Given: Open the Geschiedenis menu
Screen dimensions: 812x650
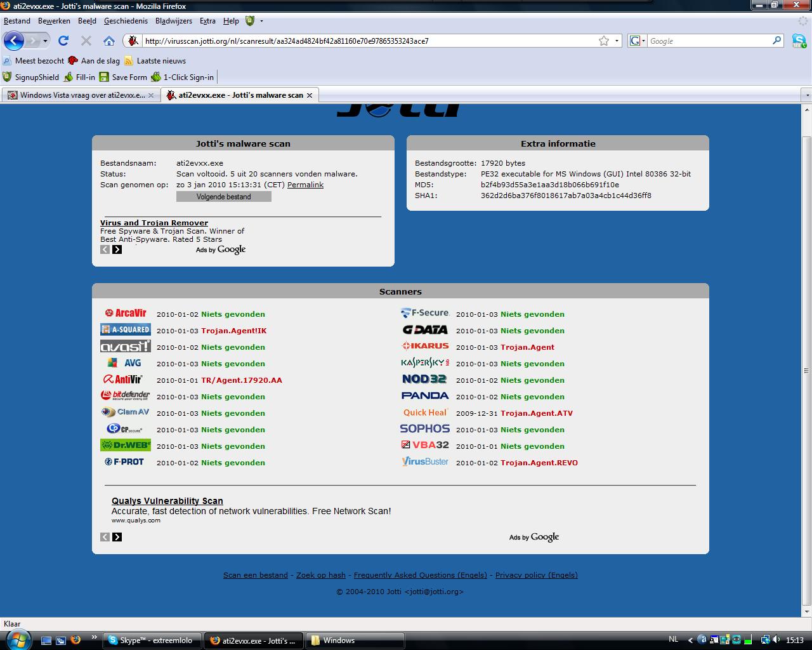Looking at the screenshot, I should click(126, 21).
